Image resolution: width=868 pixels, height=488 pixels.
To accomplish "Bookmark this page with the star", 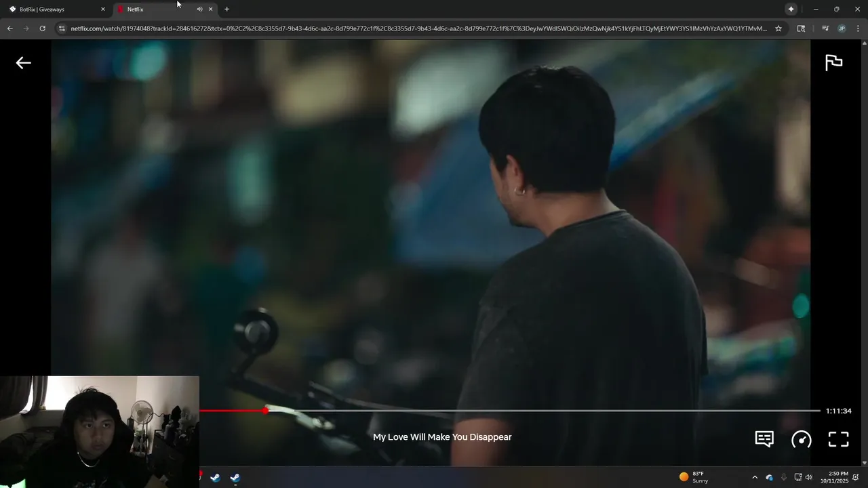I will point(778,28).
